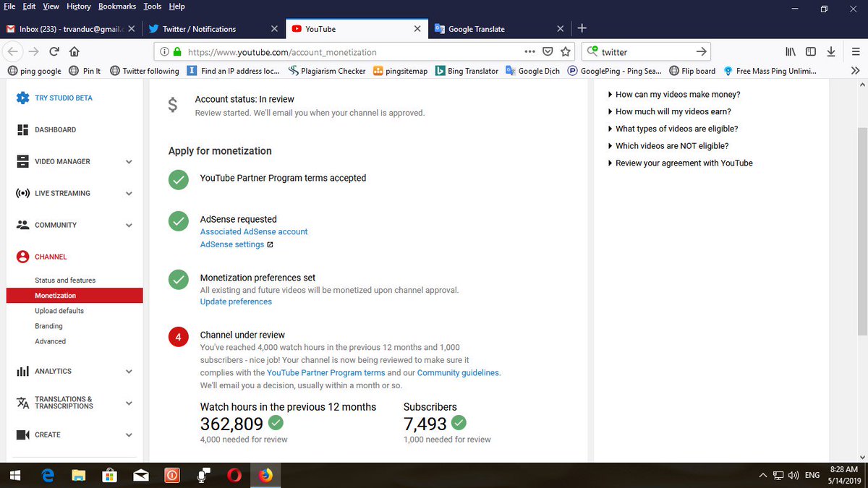Expand Translations & Transcriptions section

click(x=129, y=403)
